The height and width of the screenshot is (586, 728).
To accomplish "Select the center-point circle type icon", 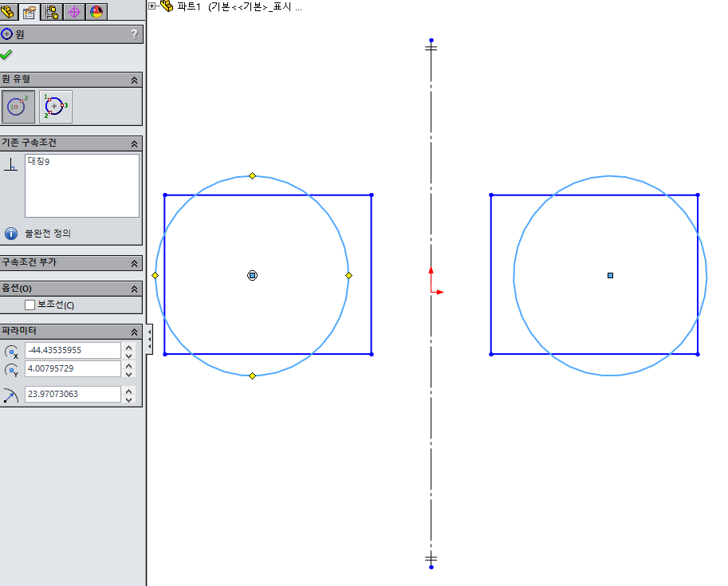I will (17, 106).
